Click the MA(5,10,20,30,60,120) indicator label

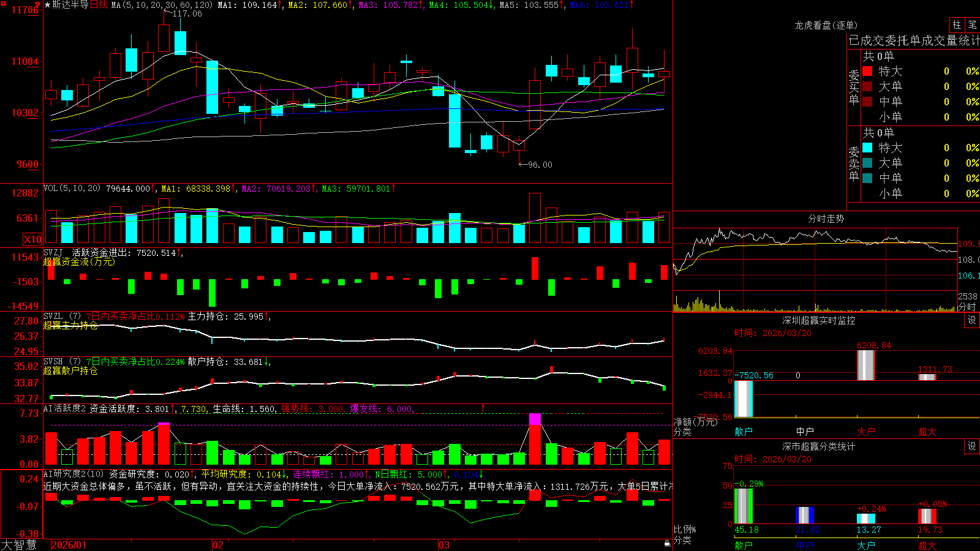pos(162,5)
